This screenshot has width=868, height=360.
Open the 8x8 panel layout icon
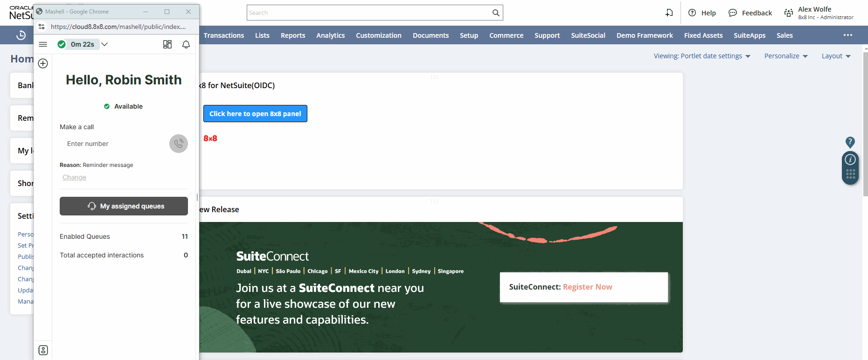167,44
